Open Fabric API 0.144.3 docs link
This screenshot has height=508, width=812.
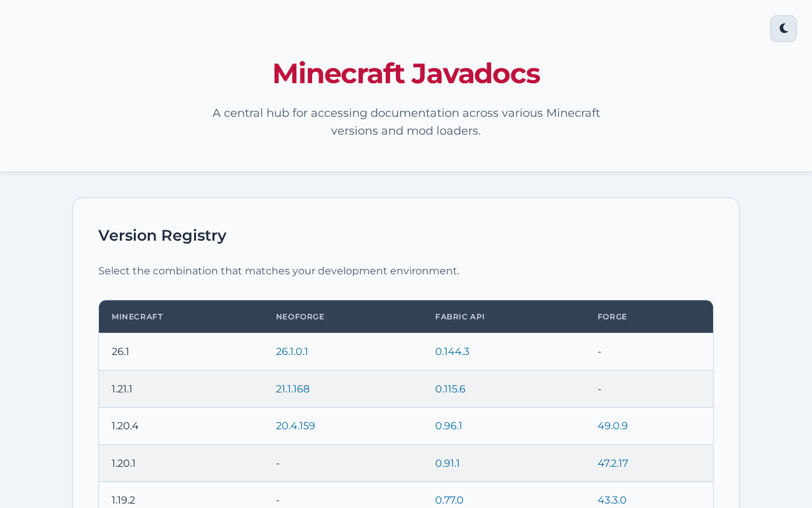coord(452,351)
